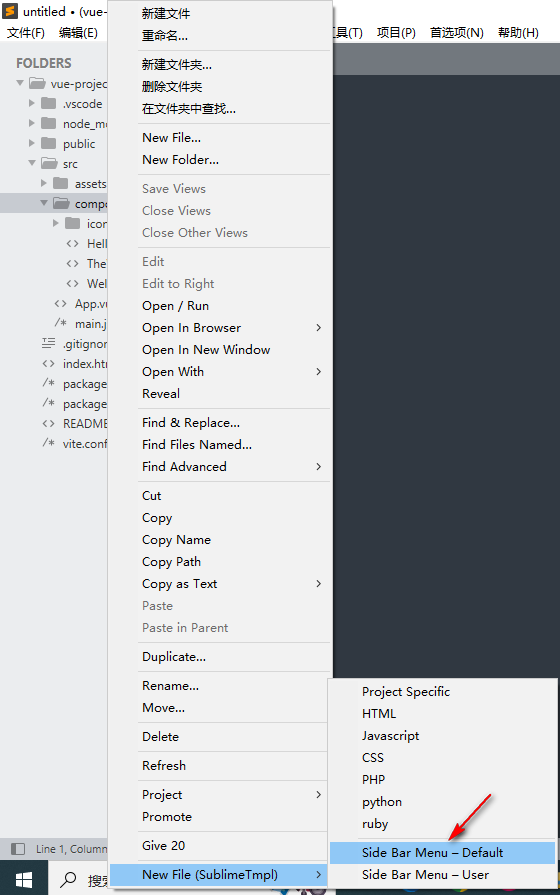Expand the Copy as Text submenu

tap(234, 583)
